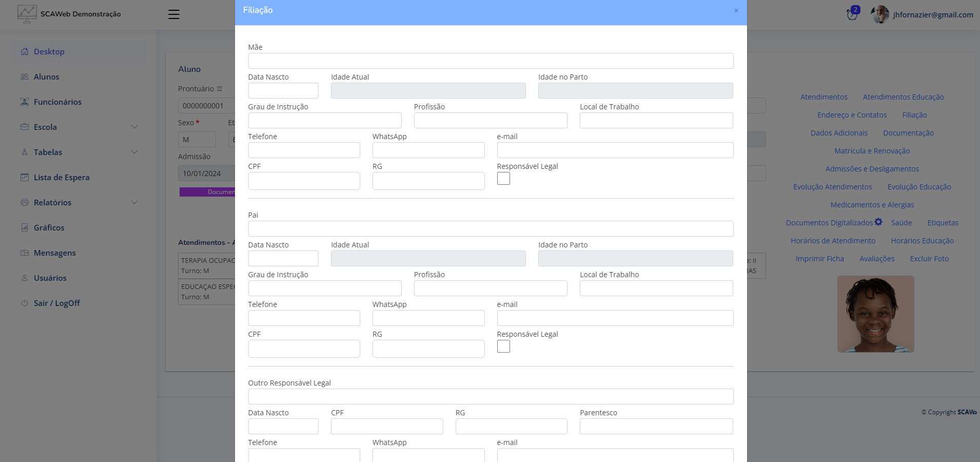Expand the Escola sidebar submenu
This screenshot has height=462, width=980.
click(x=134, y=127)
